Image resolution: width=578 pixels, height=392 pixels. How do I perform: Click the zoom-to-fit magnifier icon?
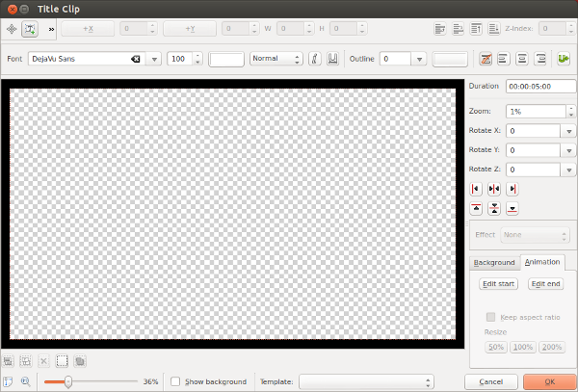coord(25,381)
